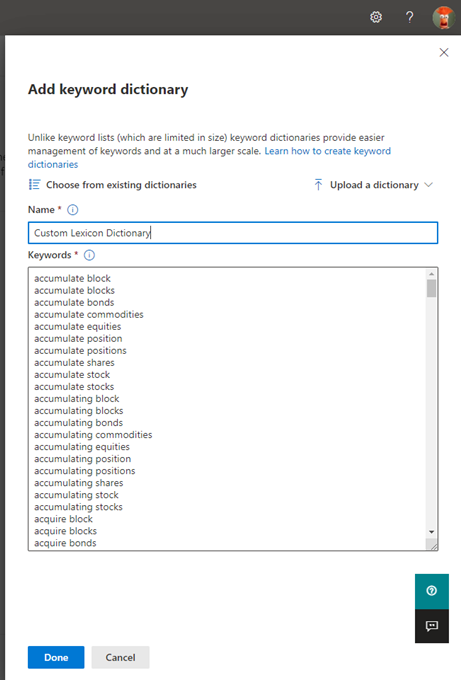This screenshot has width=461, height=680.
Task: Expand the Upload a dictionary chevron
Action: pos(428,185)
